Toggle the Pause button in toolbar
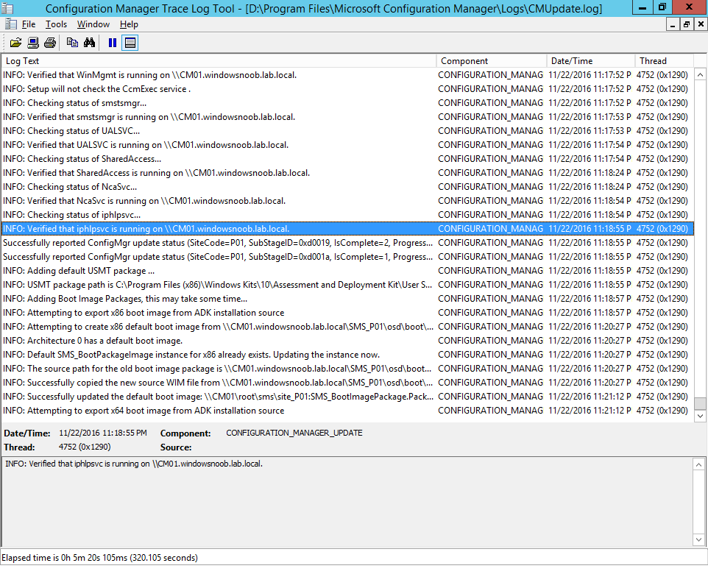The image size is (708, 588). pyautogui.click(x=113, y=43)
